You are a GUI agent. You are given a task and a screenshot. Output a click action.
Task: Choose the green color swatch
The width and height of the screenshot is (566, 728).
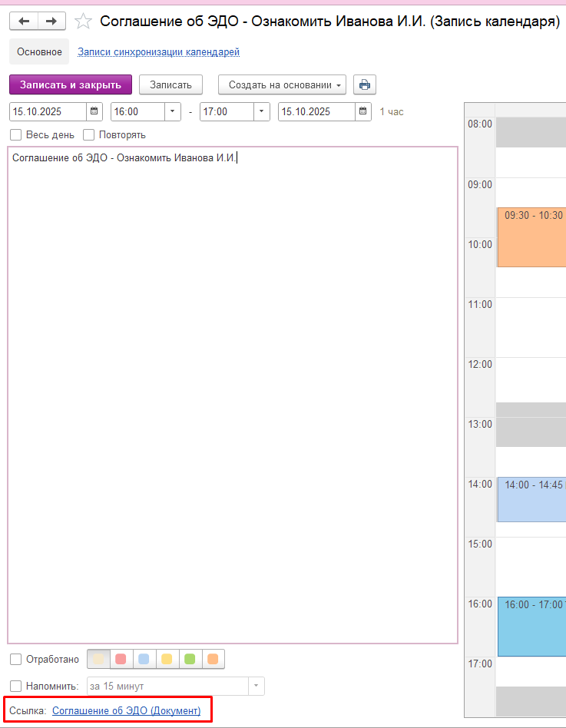coord(190,659)
